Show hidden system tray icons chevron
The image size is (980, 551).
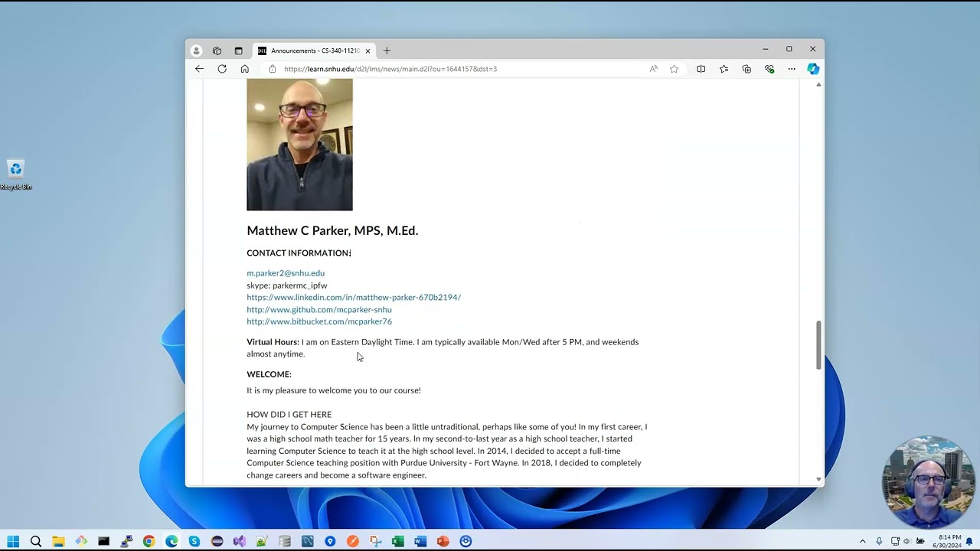863,541
